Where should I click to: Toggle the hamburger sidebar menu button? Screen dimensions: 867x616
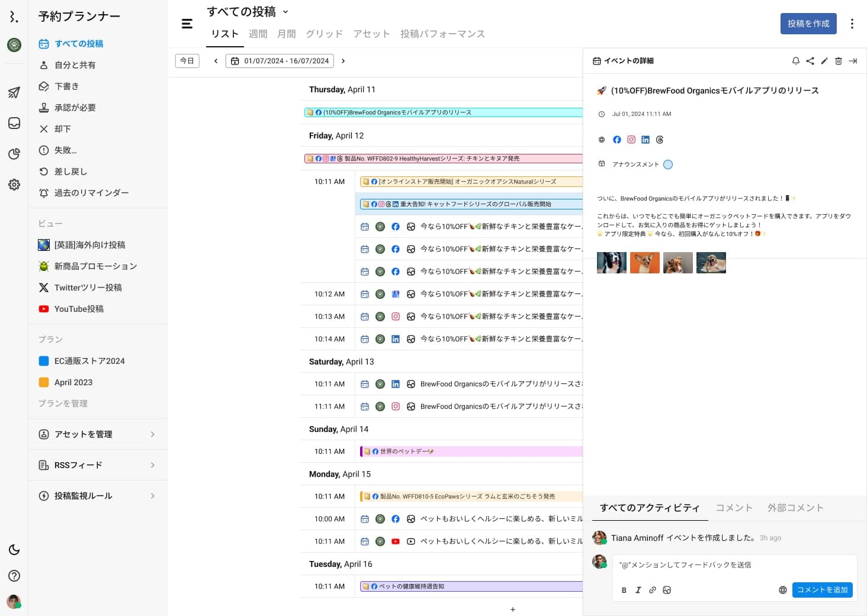pyautogui.click(x=187, y=24)
